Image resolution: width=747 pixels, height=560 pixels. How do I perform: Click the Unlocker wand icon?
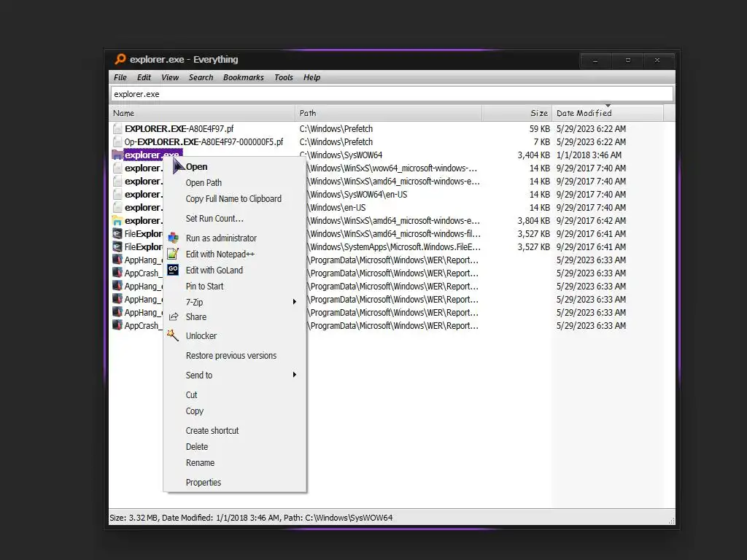pos(172,335)
